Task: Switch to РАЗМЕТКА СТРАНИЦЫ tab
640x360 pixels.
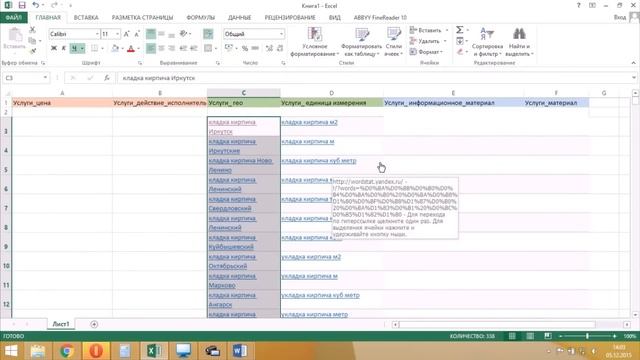Action: coord(142,18)
